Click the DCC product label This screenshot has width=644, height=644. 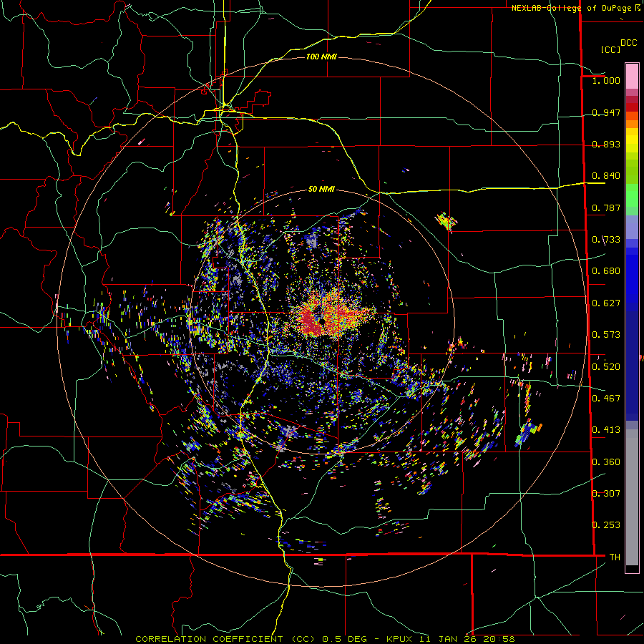click(x=628, y=43)
